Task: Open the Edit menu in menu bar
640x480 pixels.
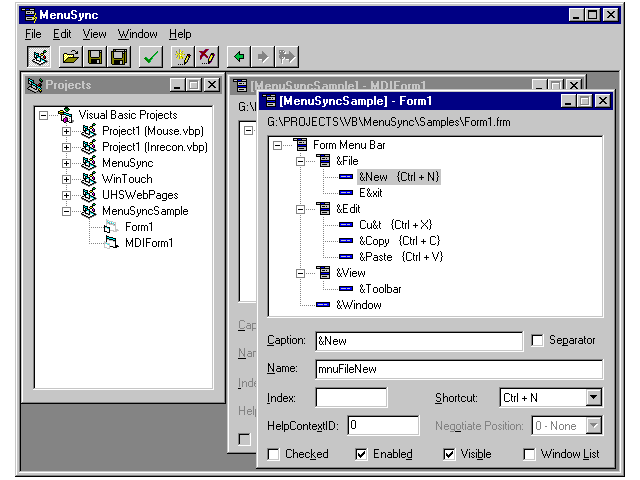Action: (62, 34)
